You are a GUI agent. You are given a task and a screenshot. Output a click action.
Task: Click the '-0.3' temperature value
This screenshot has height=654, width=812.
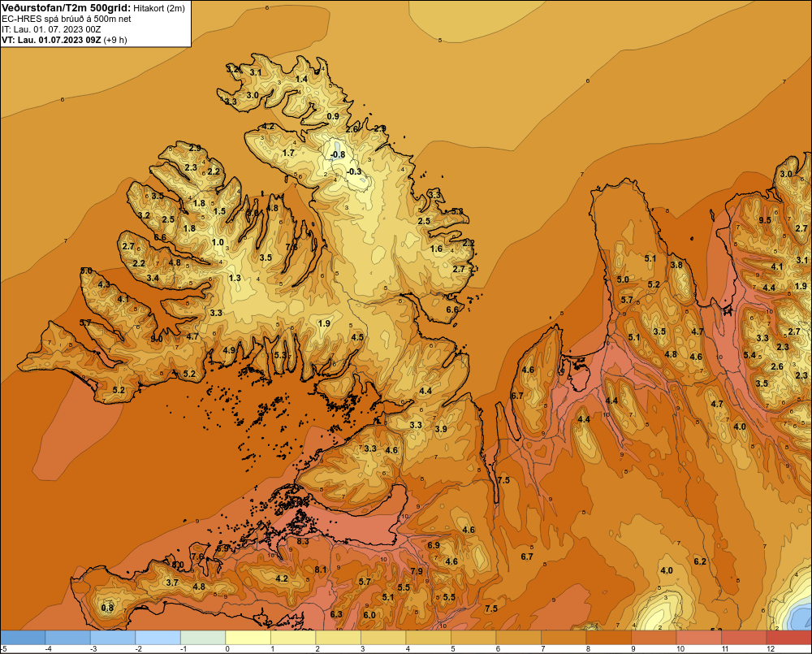354,171
